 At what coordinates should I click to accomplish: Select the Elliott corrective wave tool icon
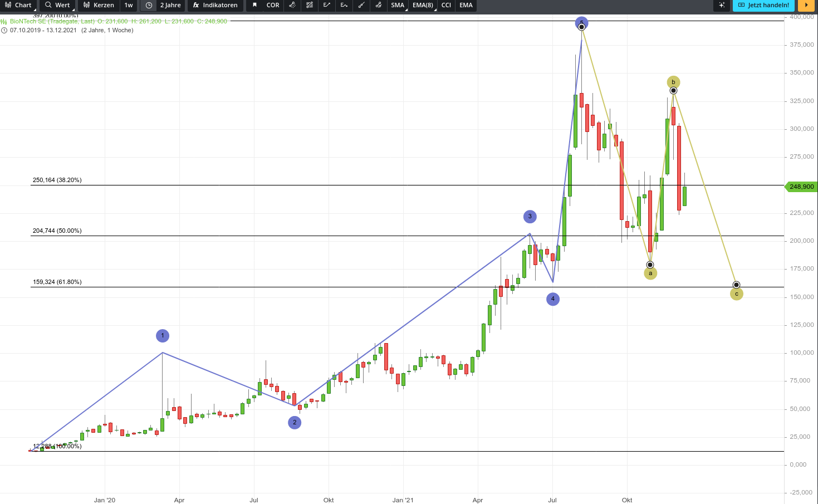344,6
